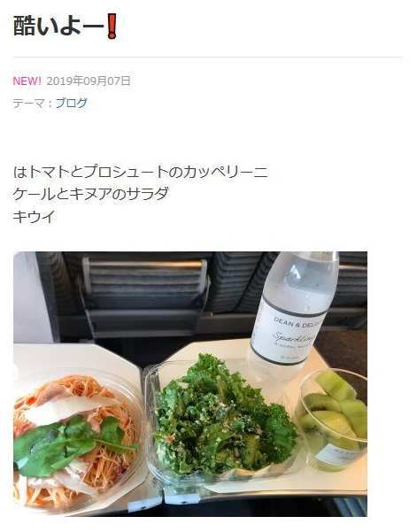Select the post date 2019年09月07日
Image resolution: width=417 pixels, height=532 pixels.
point(89,81)
